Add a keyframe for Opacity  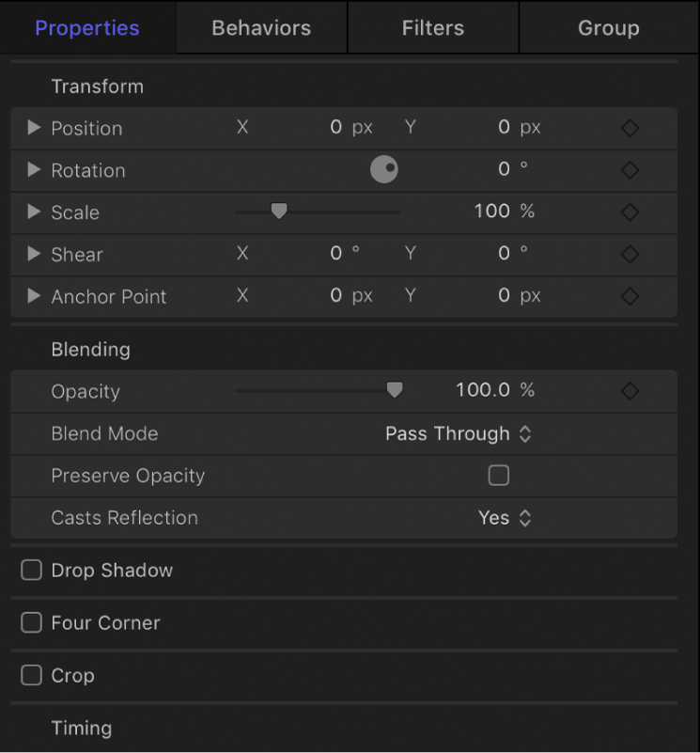pyautogui.click(x=630, y=391)
